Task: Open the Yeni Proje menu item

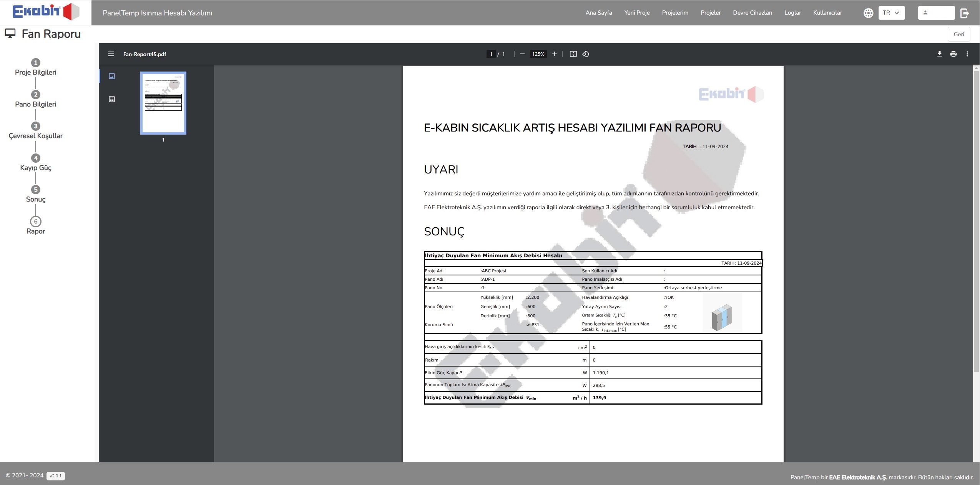Action: point(636,13)
